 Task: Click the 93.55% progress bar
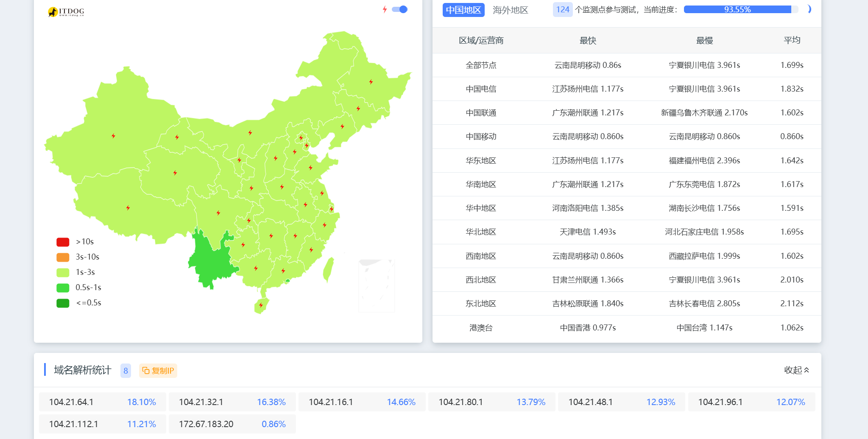click(738, 9)
